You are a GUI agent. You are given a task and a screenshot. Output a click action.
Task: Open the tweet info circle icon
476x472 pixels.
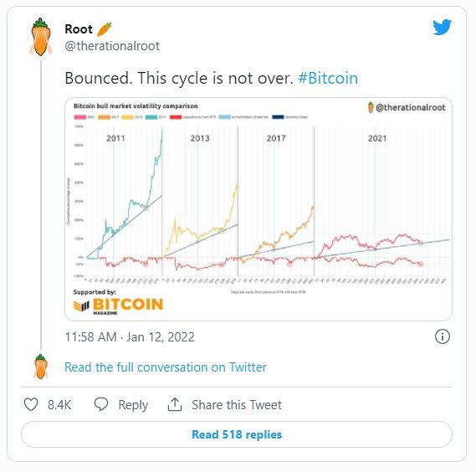(443, 336)
